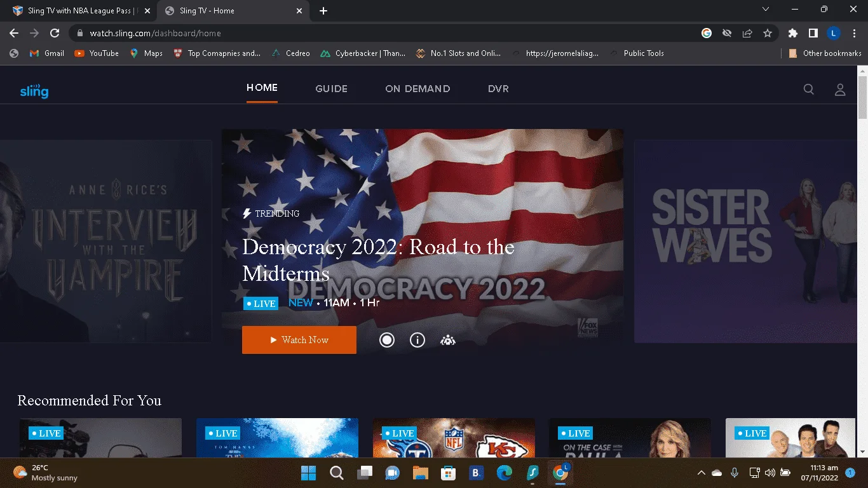The width and height of the screenshot is (868, 488).
Task: Click the crossed-out eye icon in address bar
Action: tap(727, 33)
